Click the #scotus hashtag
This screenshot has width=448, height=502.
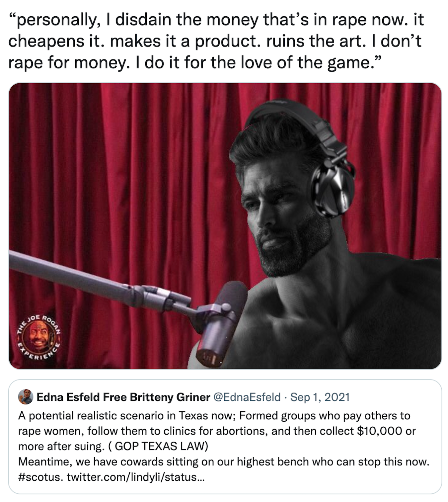pos(40,477)
